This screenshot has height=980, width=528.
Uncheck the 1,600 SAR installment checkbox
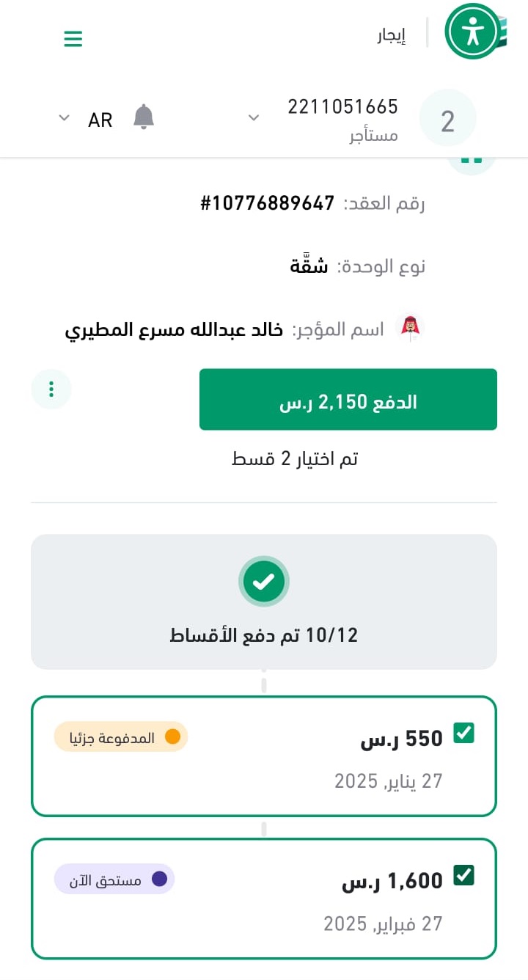tap(463, 875)
